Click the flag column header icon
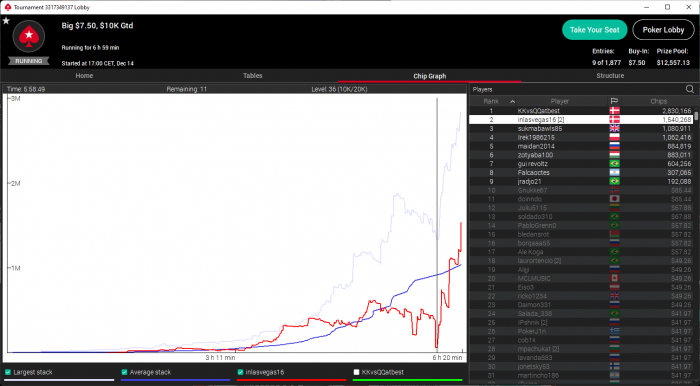The height and width of the screenshot is (386, 700). click(x=614, y=101)
